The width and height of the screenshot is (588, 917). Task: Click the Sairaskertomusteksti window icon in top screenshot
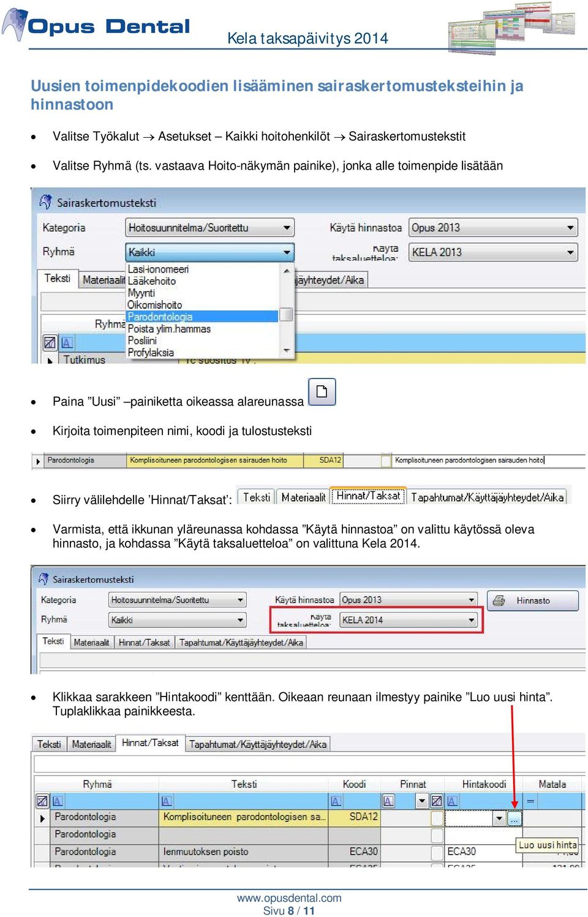click(45, 202)
